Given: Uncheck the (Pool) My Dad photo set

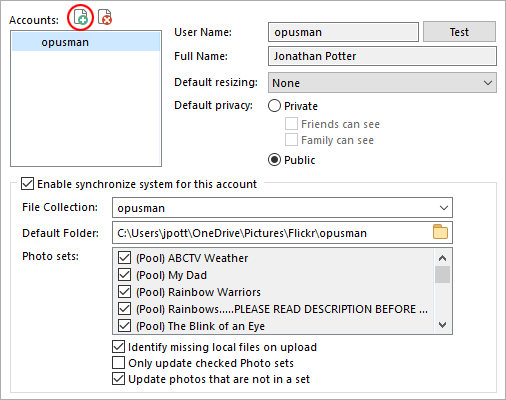Looking at the screenshot, I should [x=124, y=275].
